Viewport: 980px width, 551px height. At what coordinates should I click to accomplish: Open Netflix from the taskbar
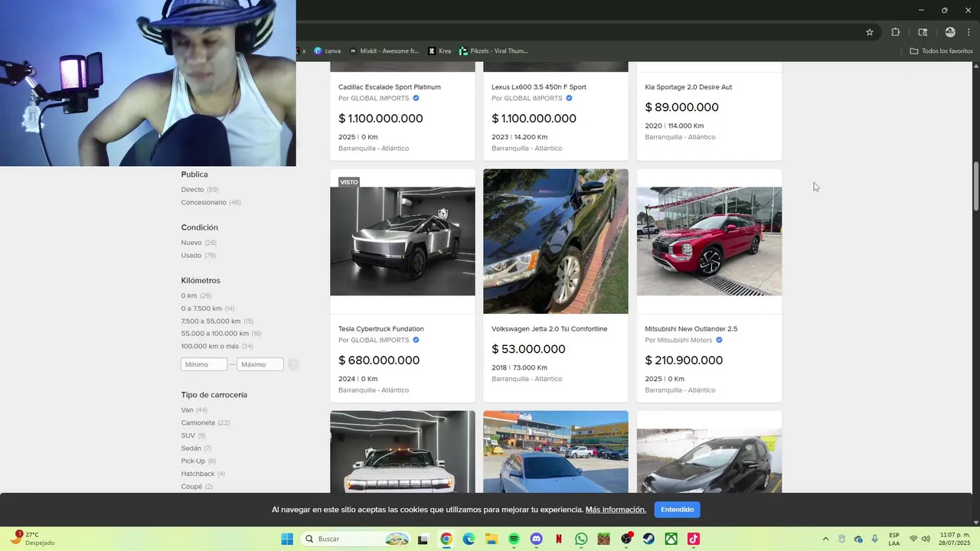coord(559,539)
